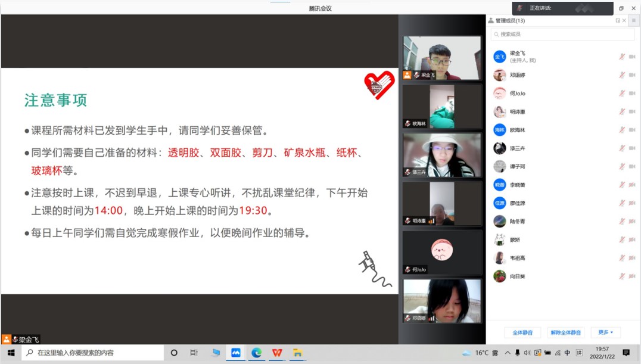Close the member management panel
Screen dimensions: 641x364
coord(624,20)
